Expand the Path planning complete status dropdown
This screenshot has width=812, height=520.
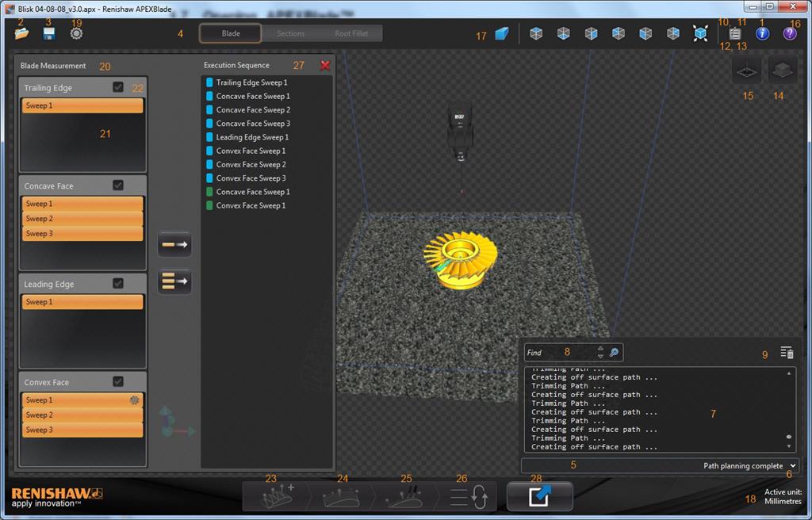[793, 466]
